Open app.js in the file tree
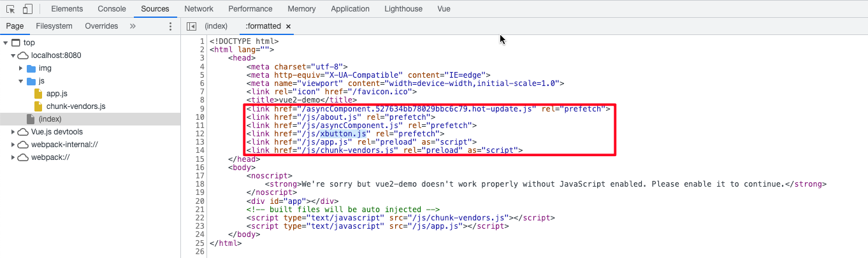Viewport: 868px width, 258px height. (57, 94)
